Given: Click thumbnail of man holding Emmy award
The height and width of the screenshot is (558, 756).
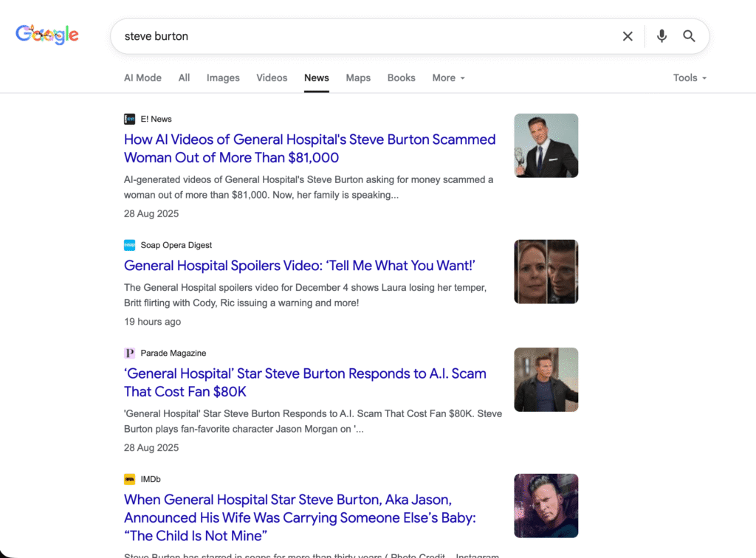Looking at the screenshot, I should pos(546,145).
